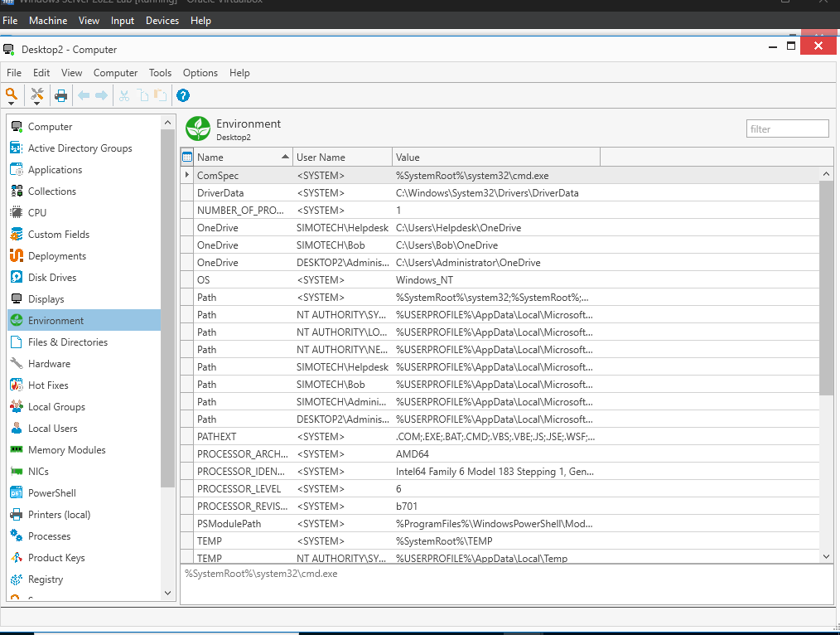Click the PowerShell sidebar icon
The height and width of the screenshot is (635, 840).
(17, 492)
